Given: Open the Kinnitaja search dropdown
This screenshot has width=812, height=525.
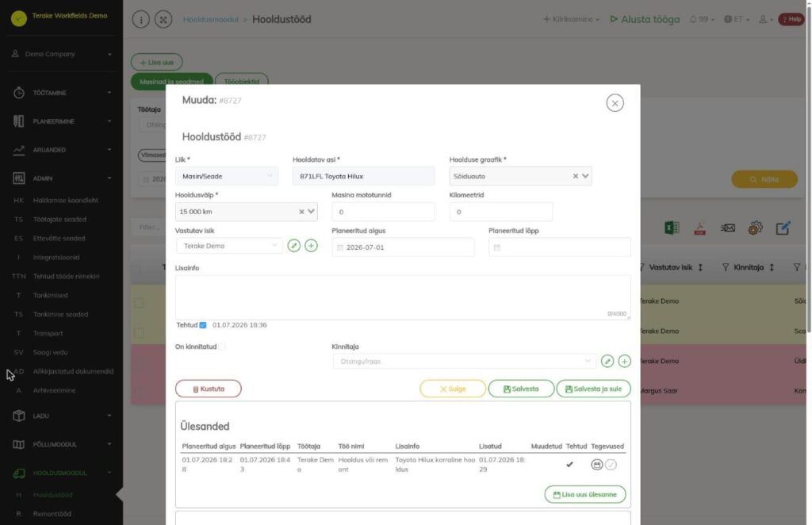Looking at the screenshot, I should [x=465, y=361].
